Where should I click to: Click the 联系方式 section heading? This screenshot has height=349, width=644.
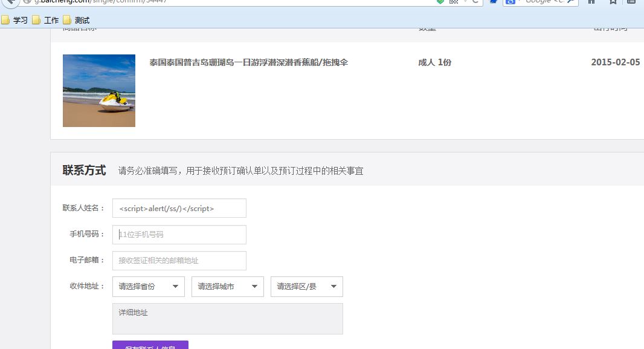tap(84, 170)
